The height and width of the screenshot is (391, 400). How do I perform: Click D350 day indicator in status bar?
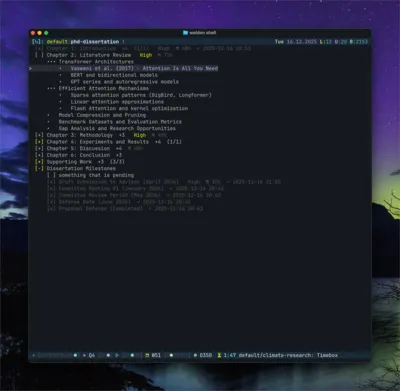pos(206,355)
